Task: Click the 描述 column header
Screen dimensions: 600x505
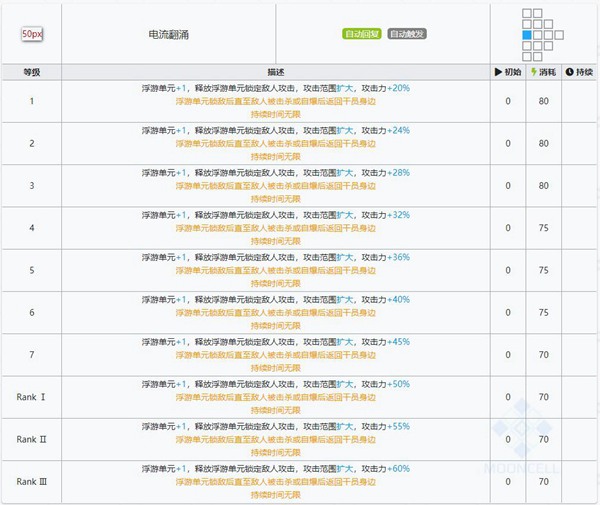Action: coord(275,73)
